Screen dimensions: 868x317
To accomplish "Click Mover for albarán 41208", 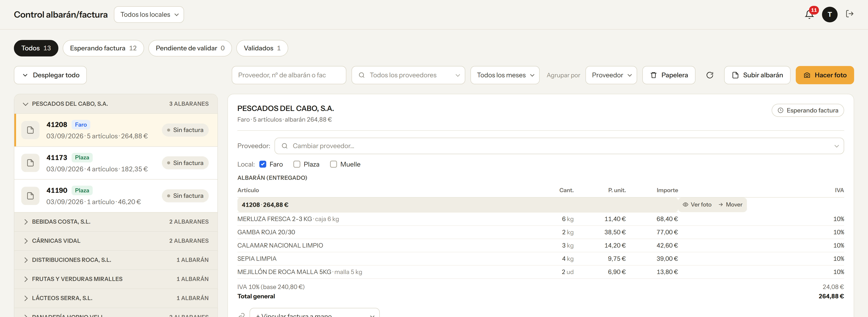I will (x=730, y=205).
